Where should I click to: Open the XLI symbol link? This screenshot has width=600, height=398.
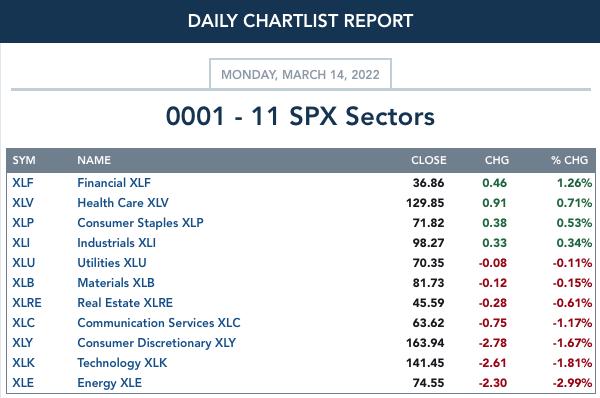pos(21,243)
